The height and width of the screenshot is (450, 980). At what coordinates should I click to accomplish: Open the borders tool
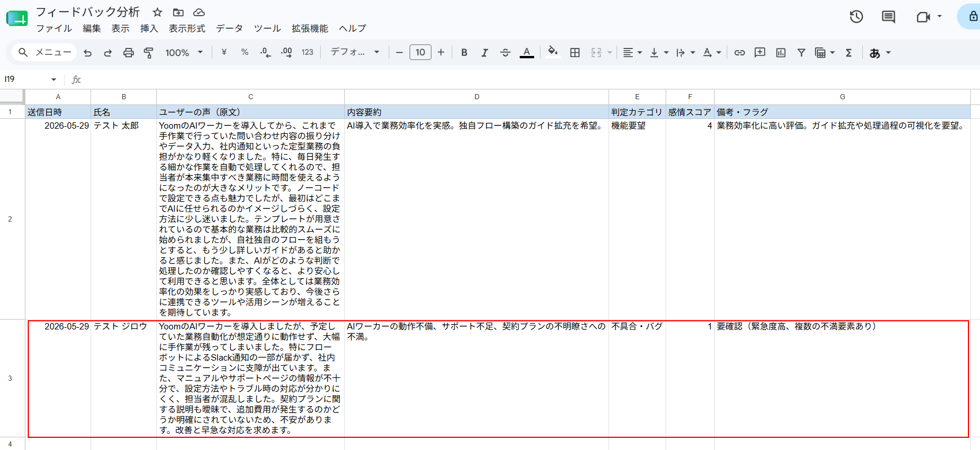575,52
